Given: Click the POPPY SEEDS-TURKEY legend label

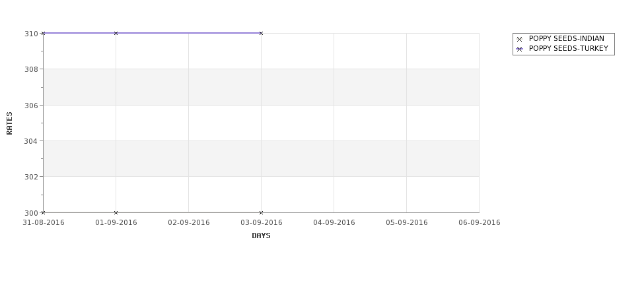Looking at the screenshot, I should (569, 48).
